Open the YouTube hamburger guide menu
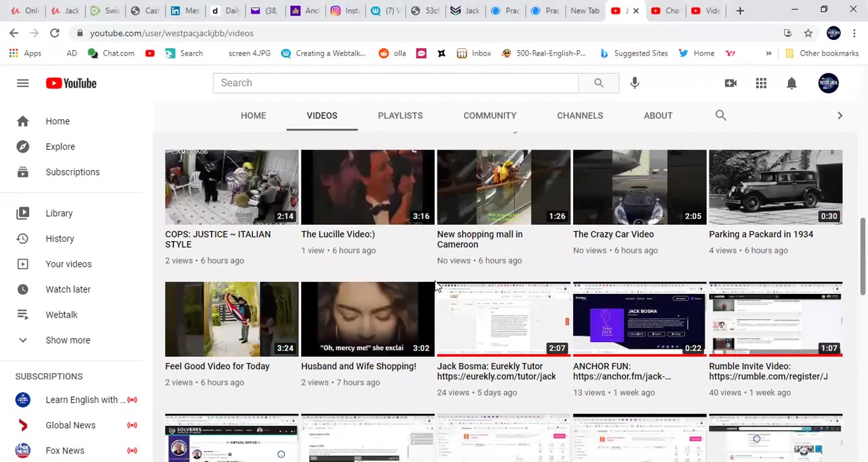 [x=22, y=83]
